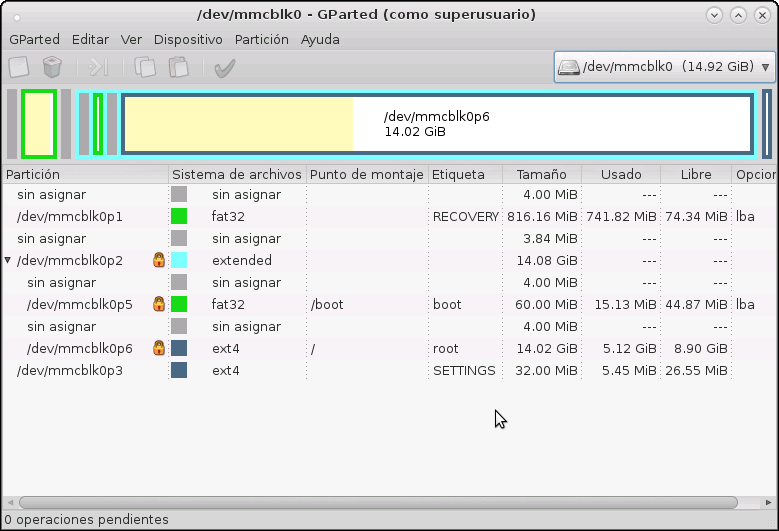Click the Sistema de archivos column header
779x531 pixels.
tap(237, 174)
